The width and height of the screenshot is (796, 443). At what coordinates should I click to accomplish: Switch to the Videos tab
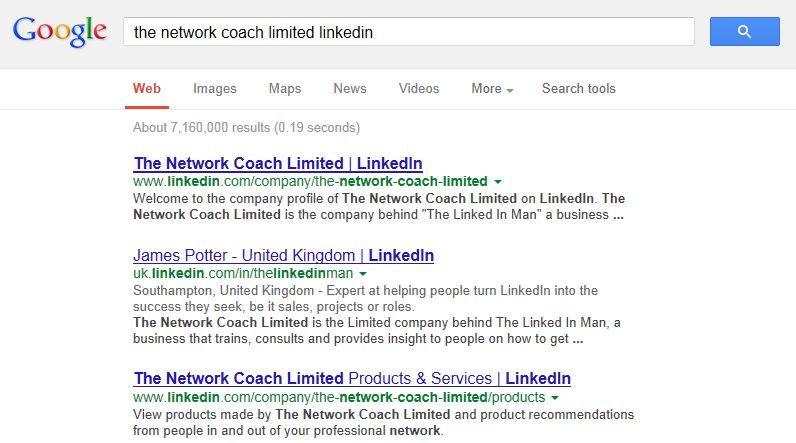point(419,89)
